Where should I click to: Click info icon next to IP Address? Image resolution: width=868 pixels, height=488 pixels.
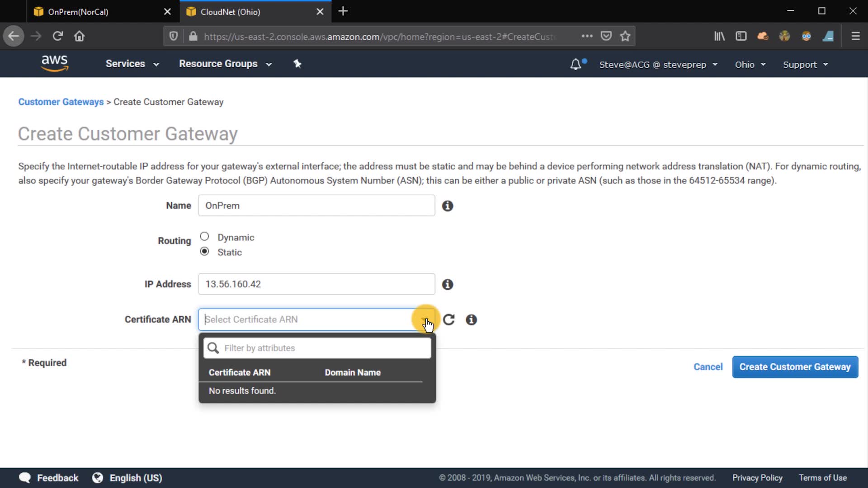(448, 284)
